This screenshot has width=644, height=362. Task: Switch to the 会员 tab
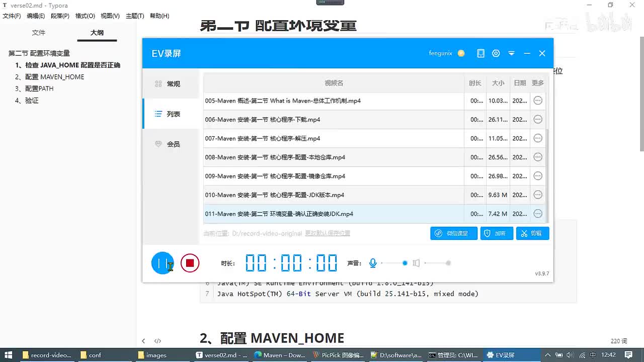coord(171,144)
